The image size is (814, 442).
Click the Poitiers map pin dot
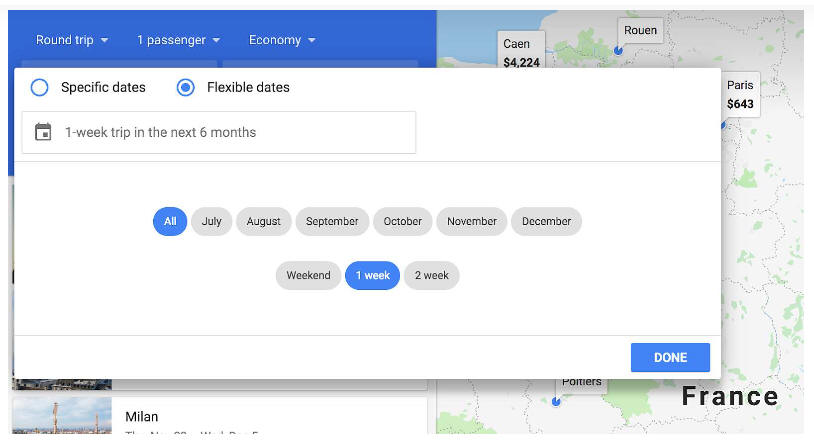556,401
